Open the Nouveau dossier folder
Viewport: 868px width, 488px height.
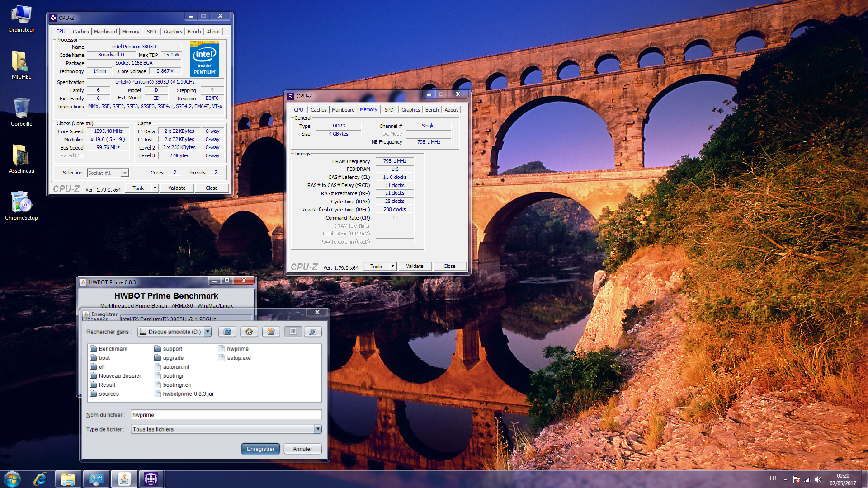[x=115, y=376]
